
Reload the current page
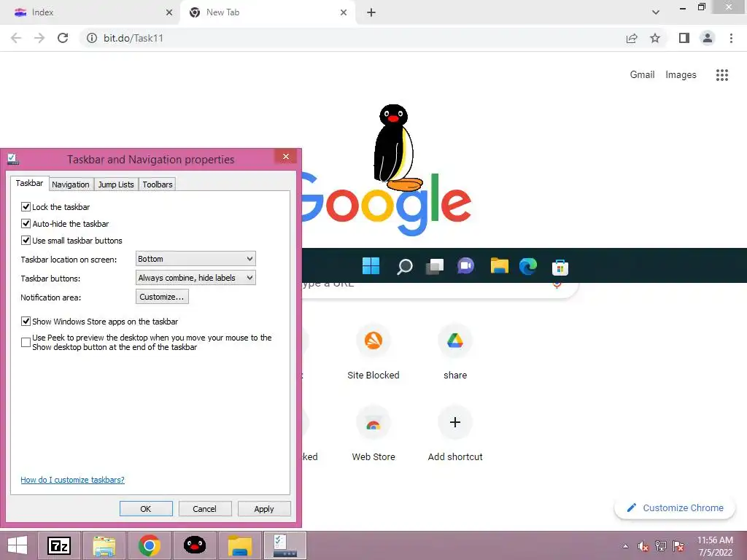click(63, 38)
